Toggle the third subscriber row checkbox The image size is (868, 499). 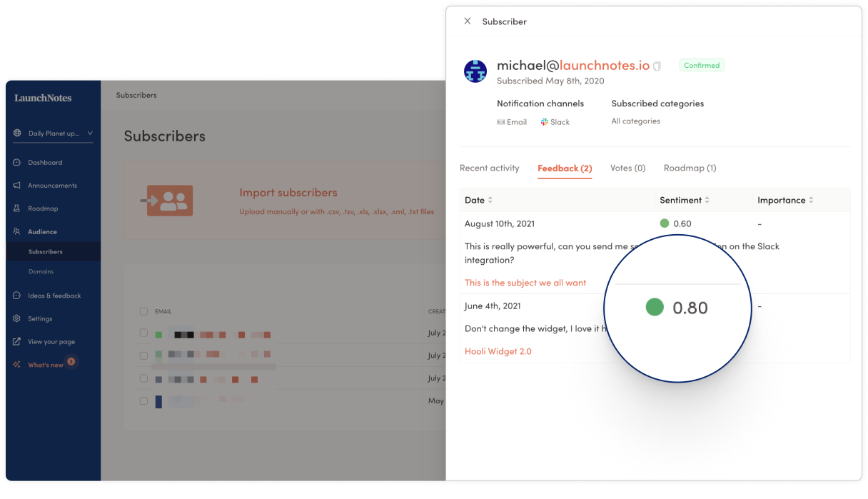point(143,378)
